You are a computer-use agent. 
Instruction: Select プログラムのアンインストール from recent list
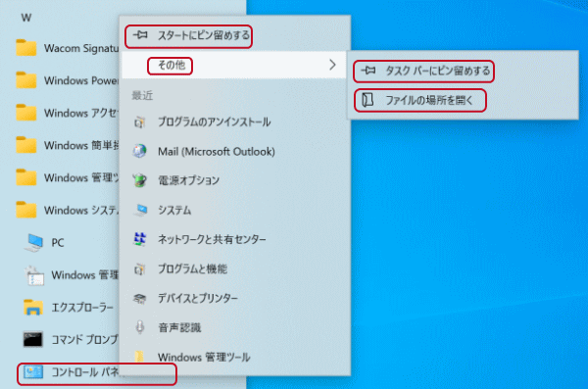click(x=235, y=122)
